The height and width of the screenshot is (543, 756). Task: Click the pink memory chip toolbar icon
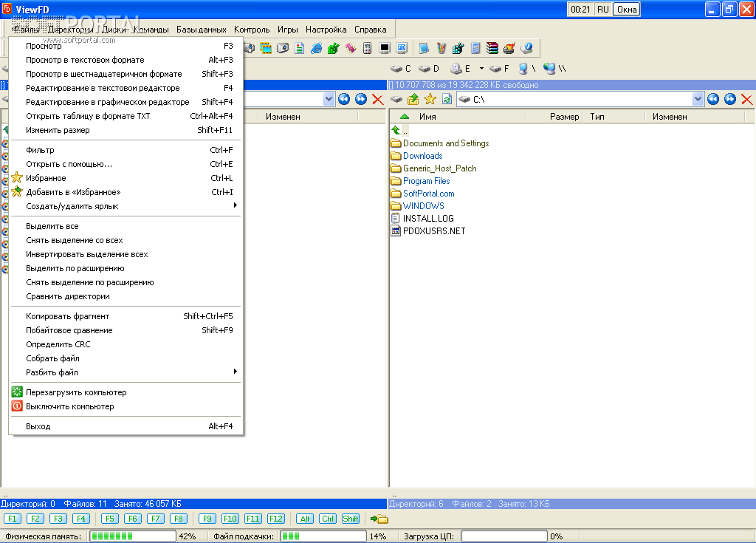point(351,48)
